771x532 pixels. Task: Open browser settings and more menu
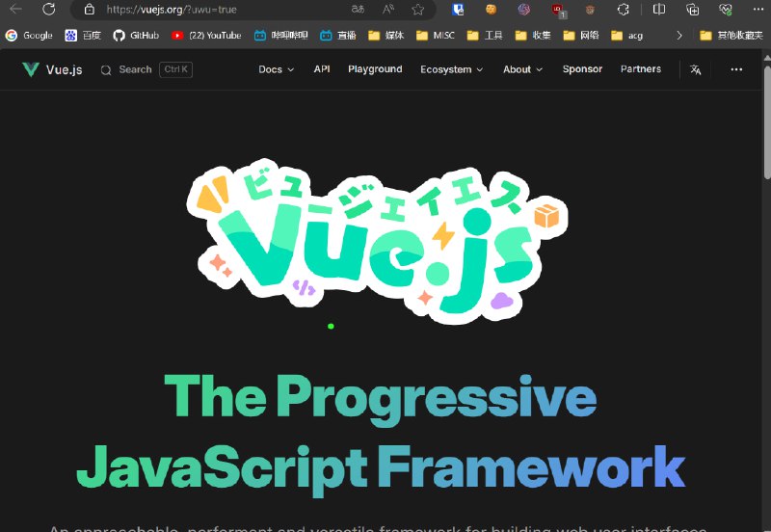tap(758, 9)
